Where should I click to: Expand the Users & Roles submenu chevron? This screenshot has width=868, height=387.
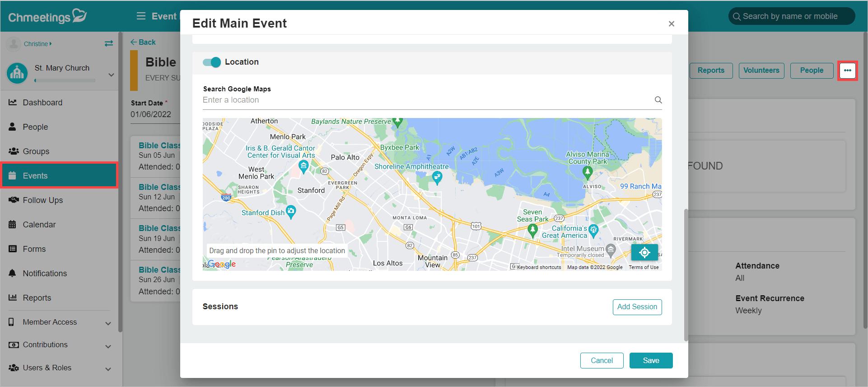pyautogui.click(x=108, y=369)
